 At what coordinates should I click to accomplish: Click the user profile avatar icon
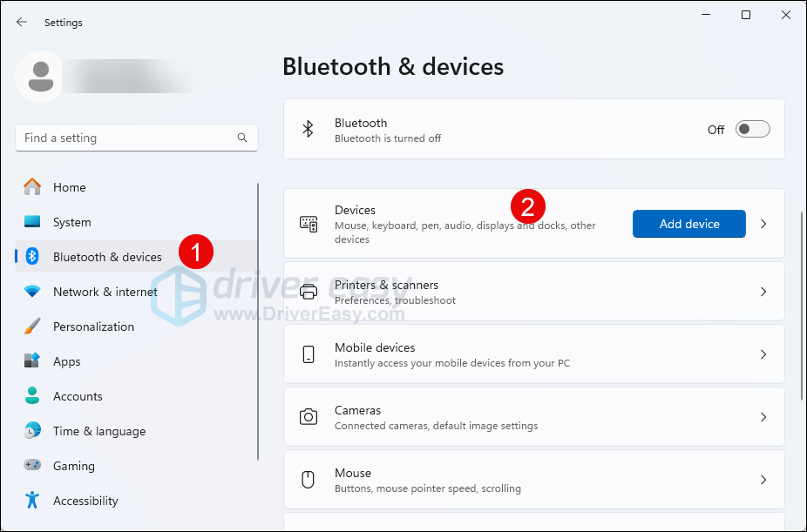[39, 77]
